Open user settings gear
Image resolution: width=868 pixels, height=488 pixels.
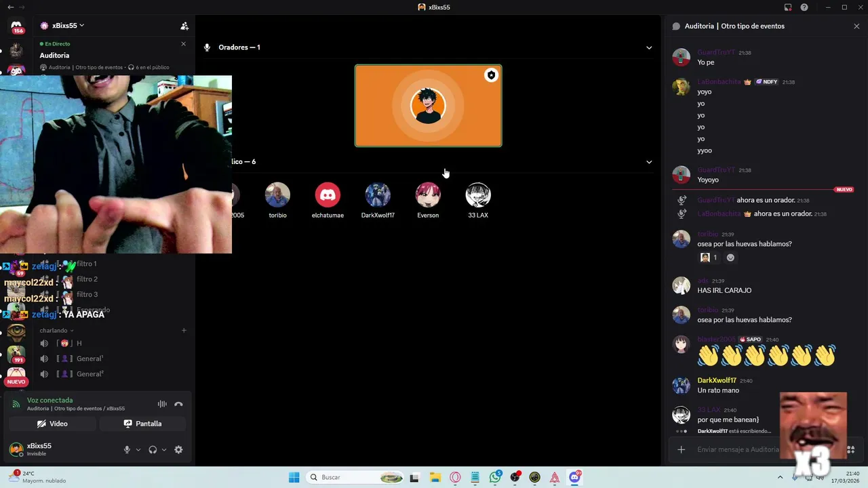pos(178,450)
